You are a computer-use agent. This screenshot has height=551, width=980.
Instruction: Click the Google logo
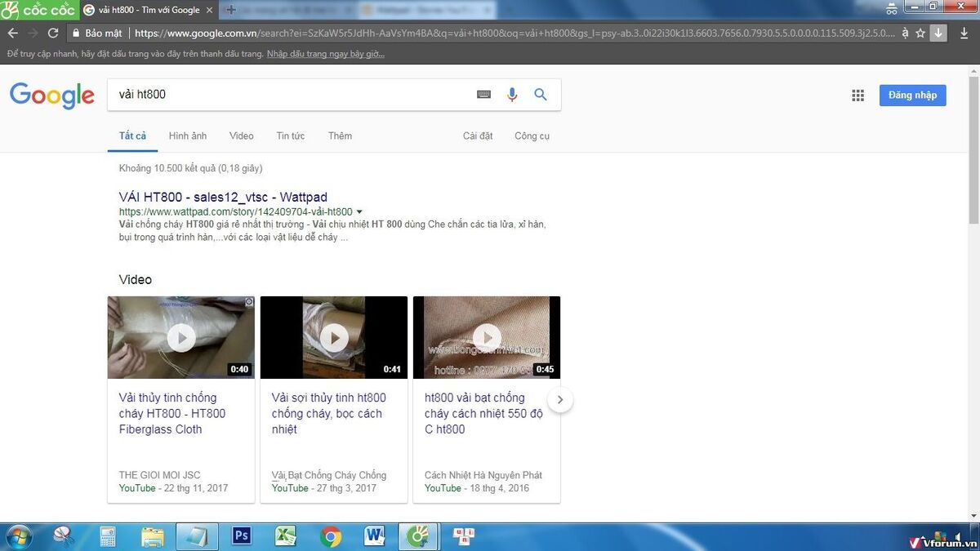click(x=52, y=96)
